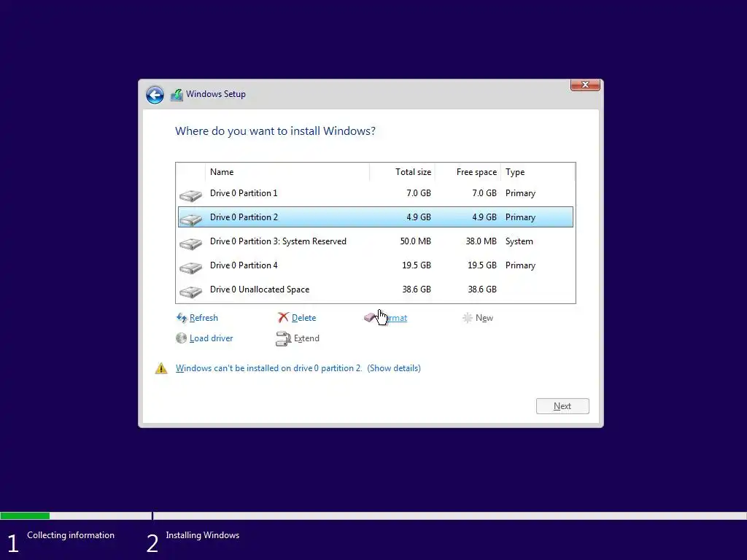Click the New starburst icon
The width and height of the screenshot is (747, 560).
pyautogui.click(x=468, y=318)
